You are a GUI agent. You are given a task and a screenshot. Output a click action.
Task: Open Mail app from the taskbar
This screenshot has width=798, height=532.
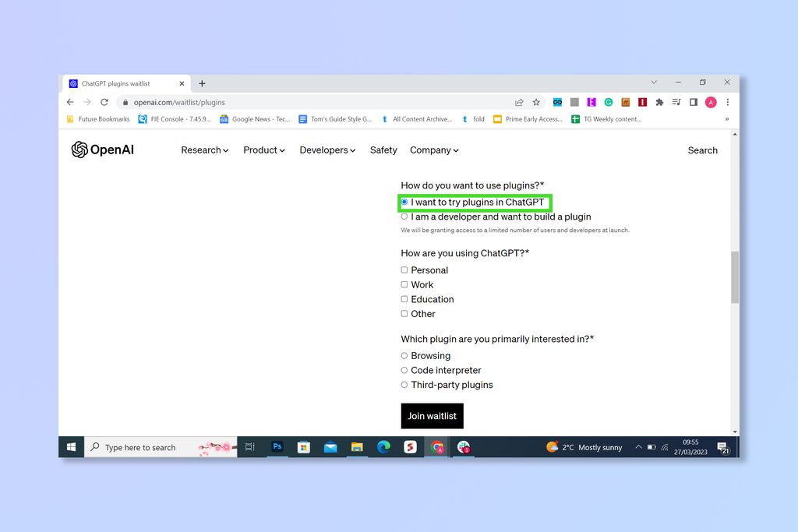(x=330, y=447)
